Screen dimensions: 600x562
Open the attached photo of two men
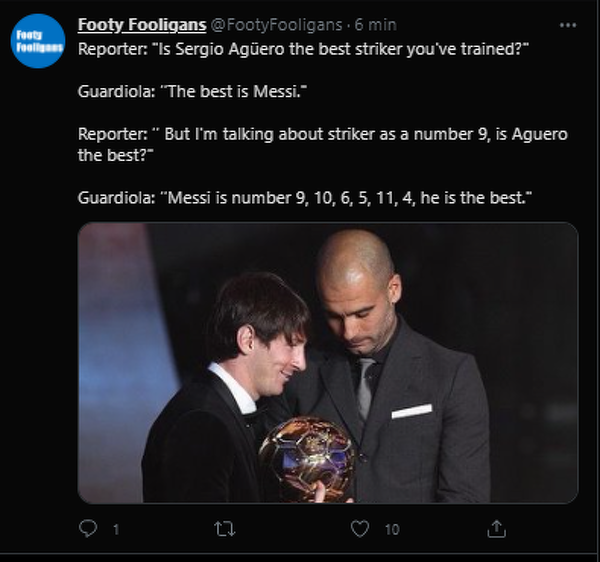click(x=328, y=362)
